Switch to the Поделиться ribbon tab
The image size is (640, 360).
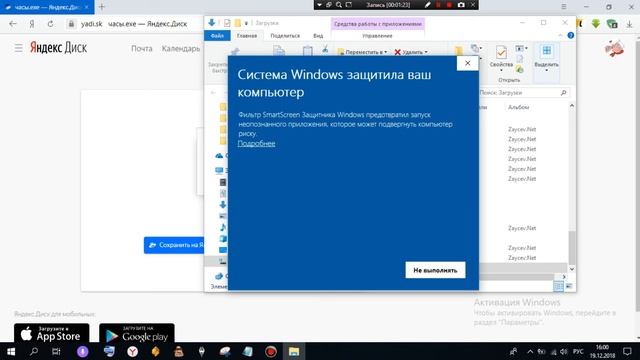[285, 36]
